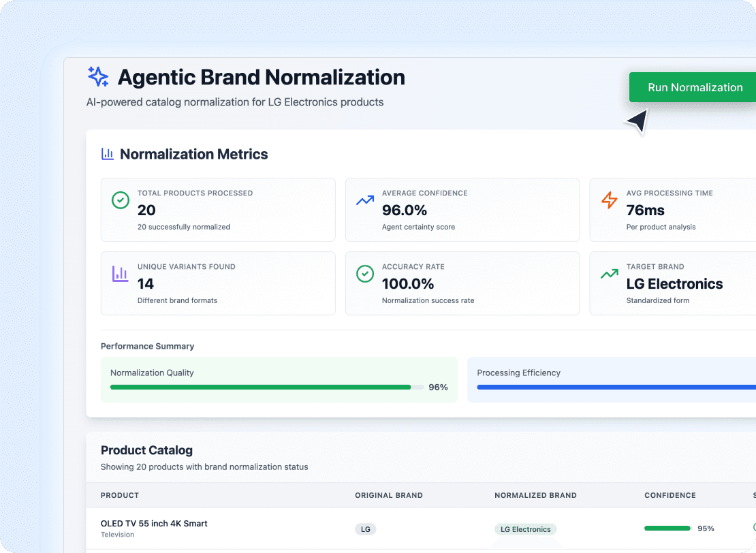Click the Television category label
756x553 pixels.
click(x=117, y=535)
